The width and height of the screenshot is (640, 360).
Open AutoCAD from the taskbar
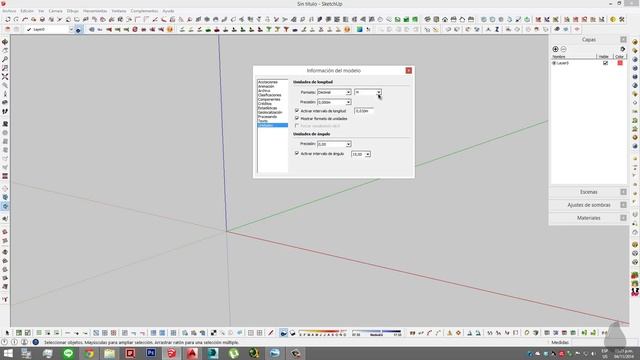click(x=192, y=353)
